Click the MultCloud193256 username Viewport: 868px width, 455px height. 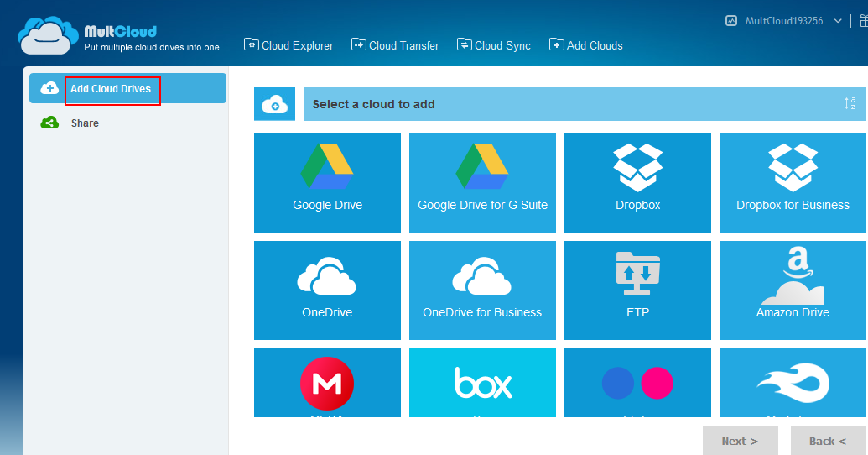pyautogui.click(x=784, y=21)
